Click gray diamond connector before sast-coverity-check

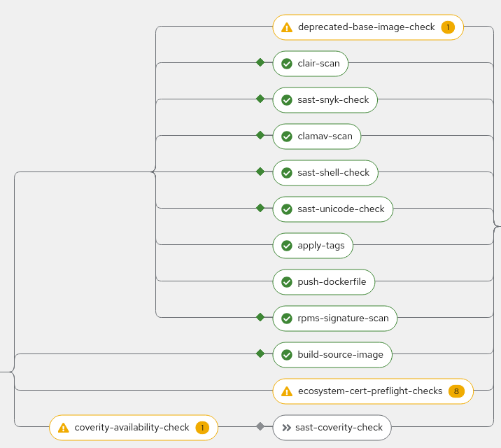coord(260,426)
